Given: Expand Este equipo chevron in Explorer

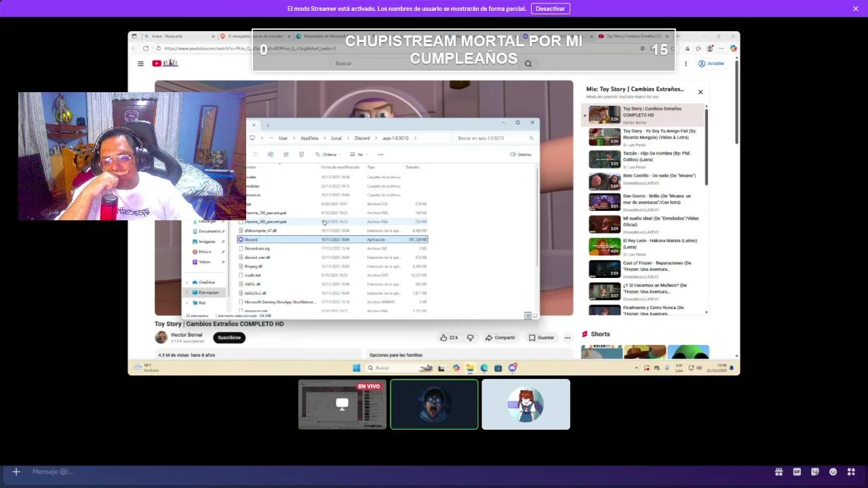Looking at the screenshot, I should coord(187,292).
